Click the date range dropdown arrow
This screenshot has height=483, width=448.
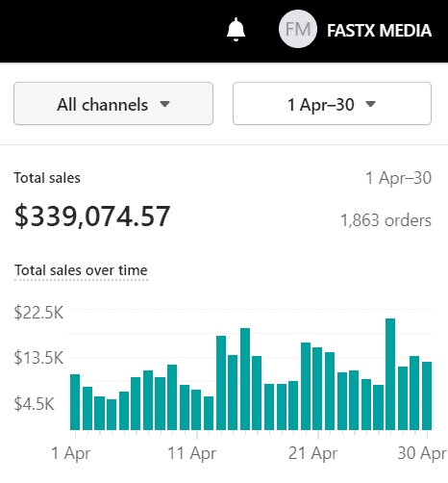(x=370, y=104)
